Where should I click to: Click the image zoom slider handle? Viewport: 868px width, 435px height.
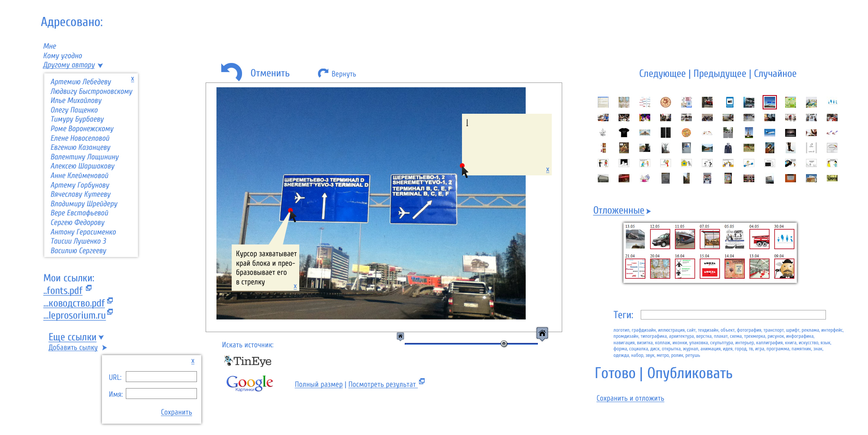pyautogui.click(x=504, y=344)
